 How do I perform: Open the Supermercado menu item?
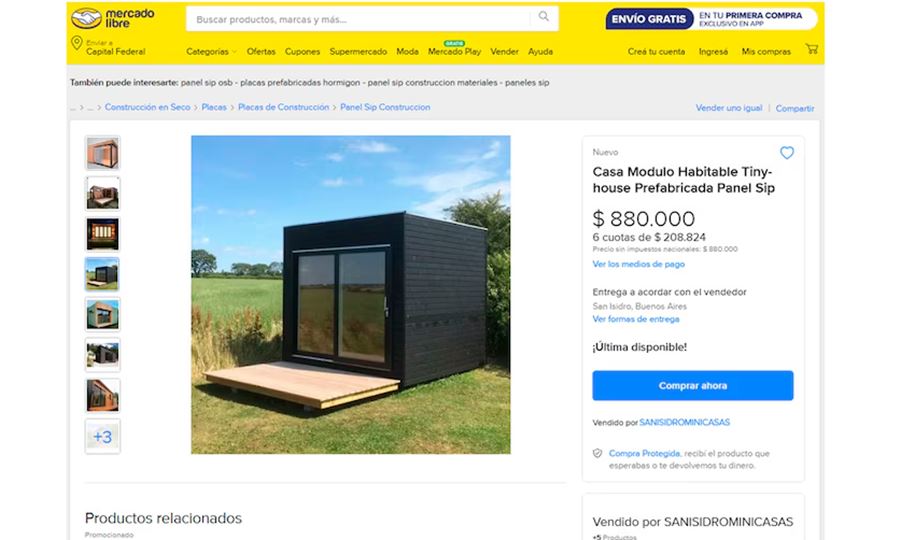coord(358,52)
